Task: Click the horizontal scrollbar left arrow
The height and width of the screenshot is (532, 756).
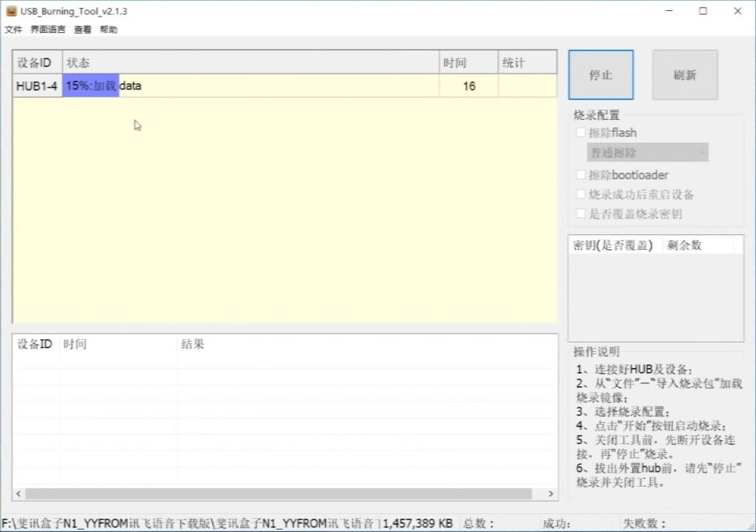Action: 18,494
